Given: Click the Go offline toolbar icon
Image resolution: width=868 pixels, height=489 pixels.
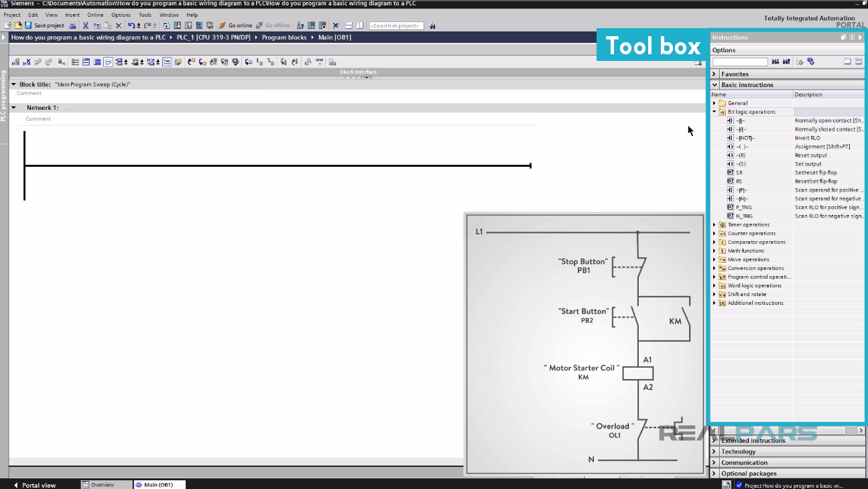Looking at the screenshot, I should coord(274,25).
